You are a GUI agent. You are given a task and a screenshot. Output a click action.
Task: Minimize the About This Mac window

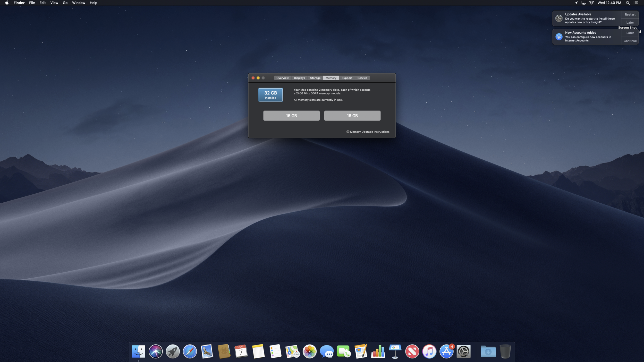258,78
